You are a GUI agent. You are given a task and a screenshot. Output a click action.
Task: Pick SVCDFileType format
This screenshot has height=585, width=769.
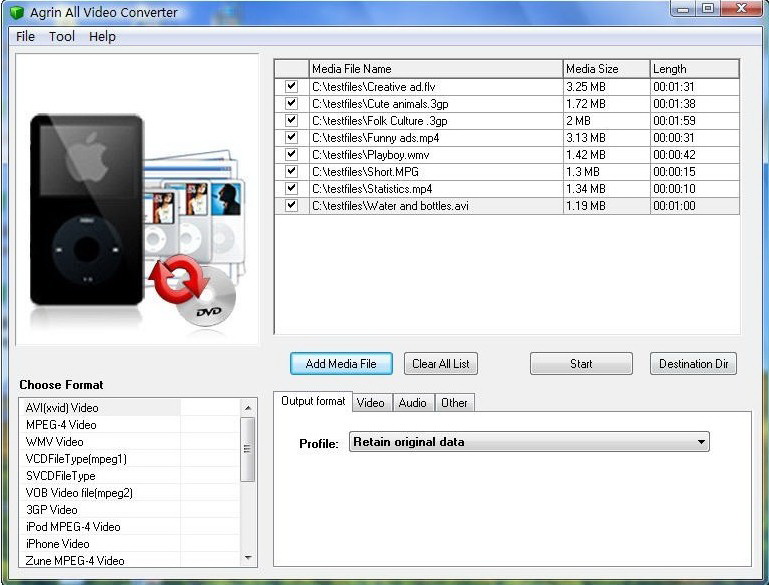(130, 476)
